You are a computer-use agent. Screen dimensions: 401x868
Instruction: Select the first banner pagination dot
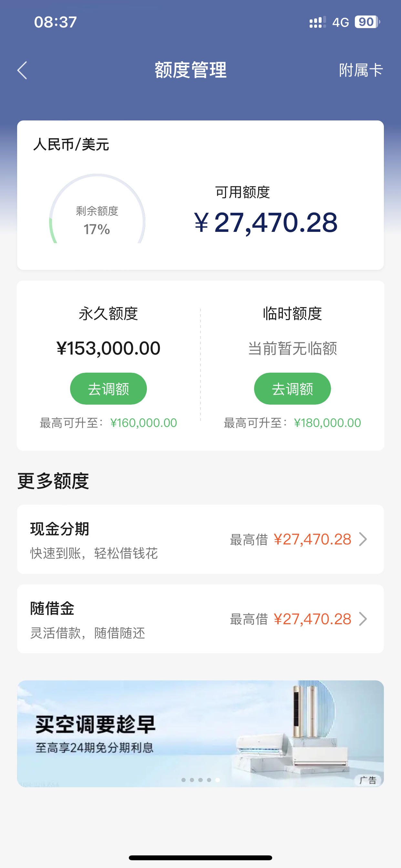click(183, 780)
